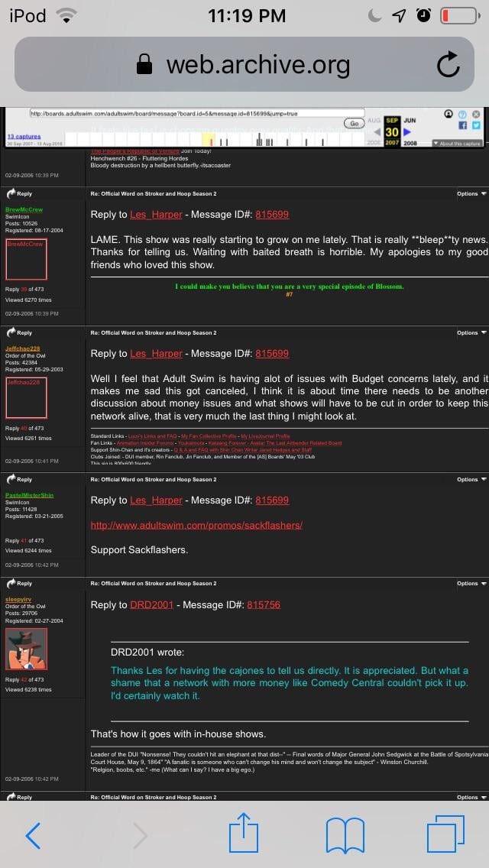Click "Support Sackflashers." text
The image size is (489, 868).
[x=139, y=550]
